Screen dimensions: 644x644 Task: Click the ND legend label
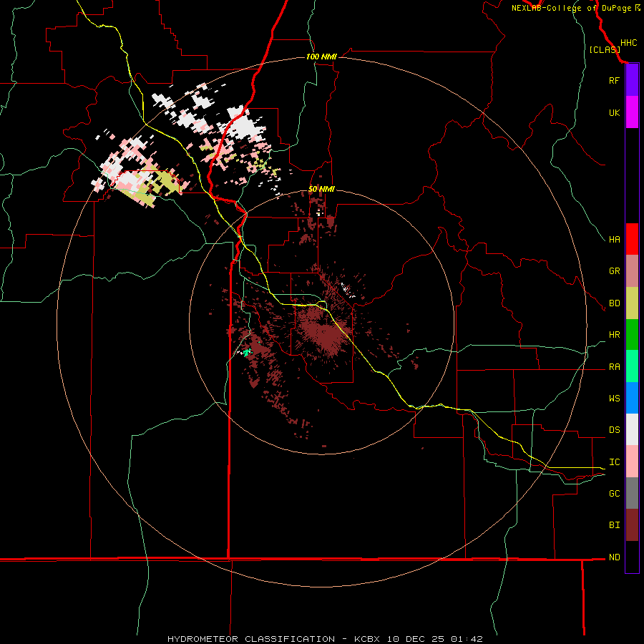pos(614,557)
